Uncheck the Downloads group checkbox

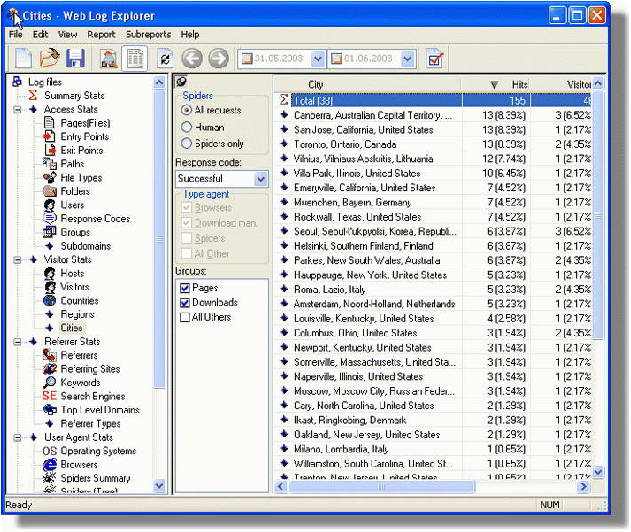(185, 303)
